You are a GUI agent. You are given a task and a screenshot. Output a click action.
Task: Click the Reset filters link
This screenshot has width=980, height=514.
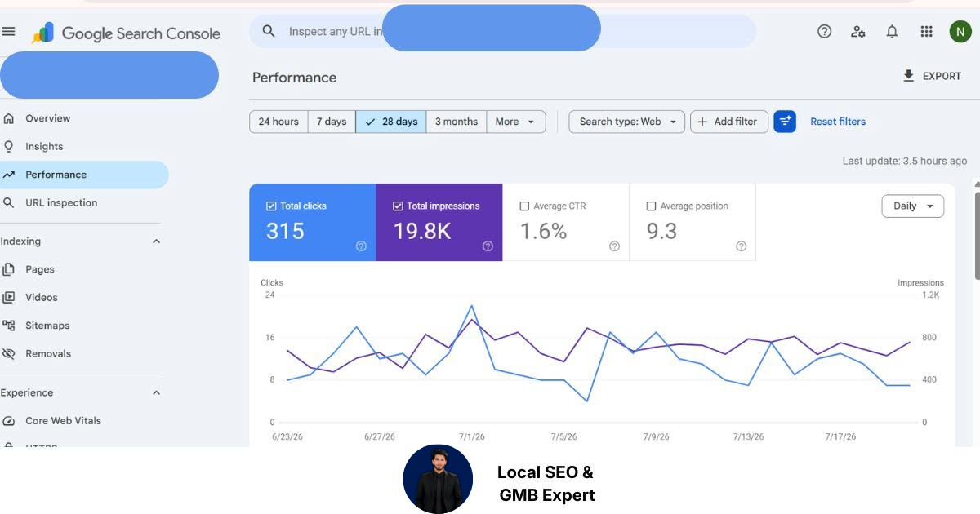(838, 122)
